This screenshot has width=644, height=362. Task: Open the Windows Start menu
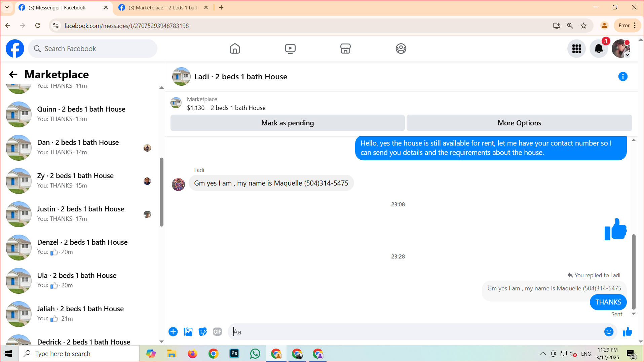tap(9, 354)
